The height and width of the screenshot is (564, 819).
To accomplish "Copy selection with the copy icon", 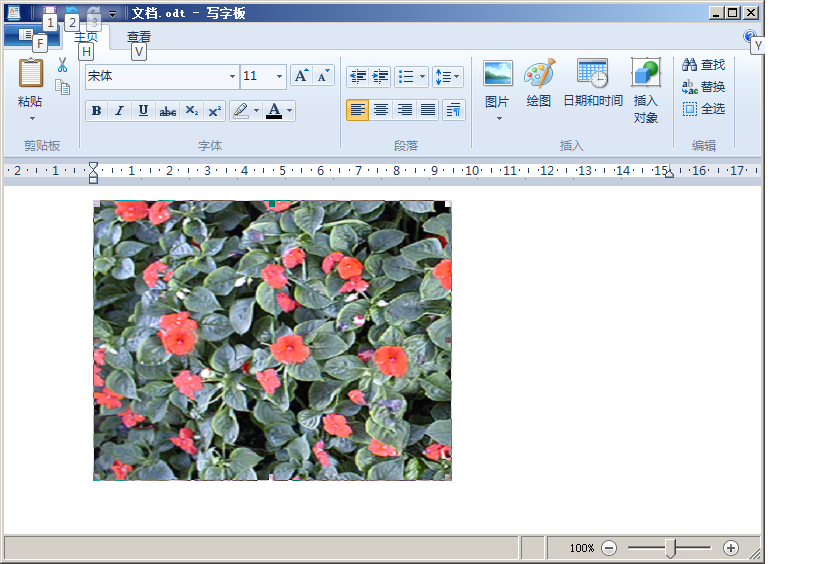I will [x=63, y=87].
